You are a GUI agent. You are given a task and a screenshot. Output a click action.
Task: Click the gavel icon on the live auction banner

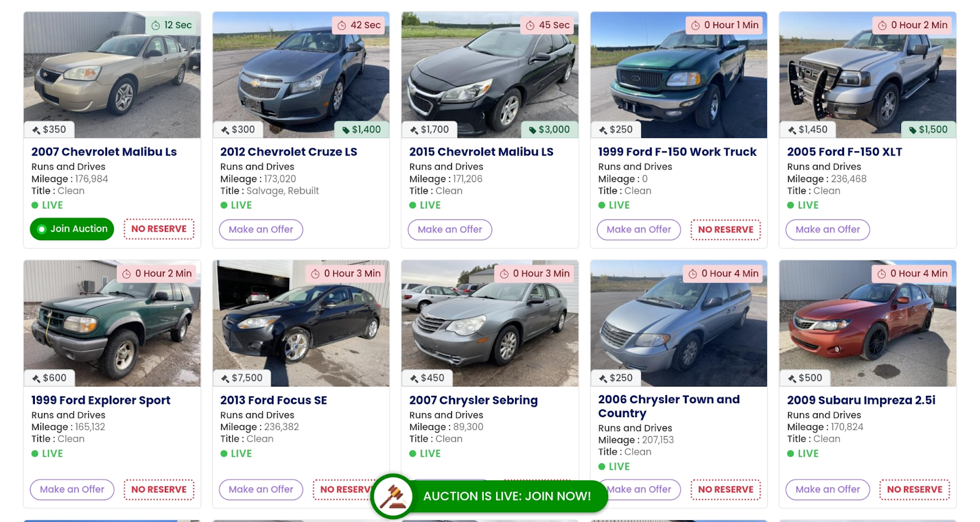[393, 496]
